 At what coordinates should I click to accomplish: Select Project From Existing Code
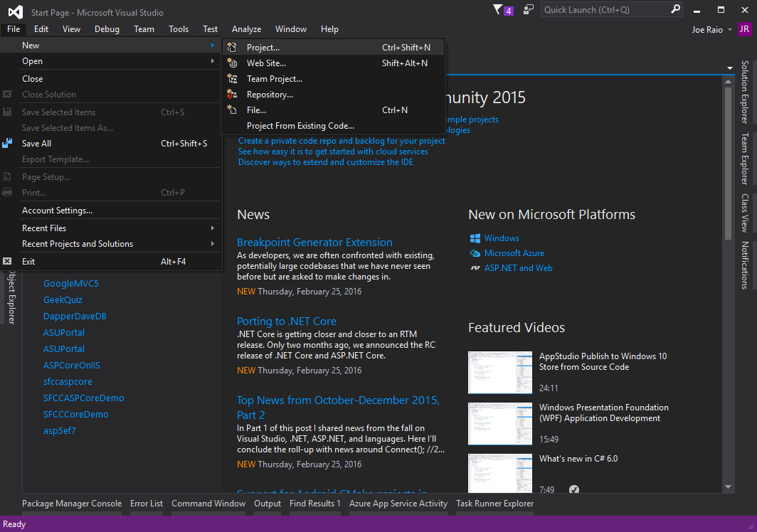click(x=300, y=125)
